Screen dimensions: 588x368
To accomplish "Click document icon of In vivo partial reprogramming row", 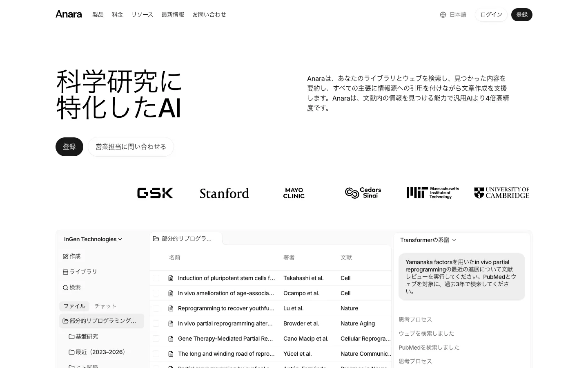I will tap(171, 323).
